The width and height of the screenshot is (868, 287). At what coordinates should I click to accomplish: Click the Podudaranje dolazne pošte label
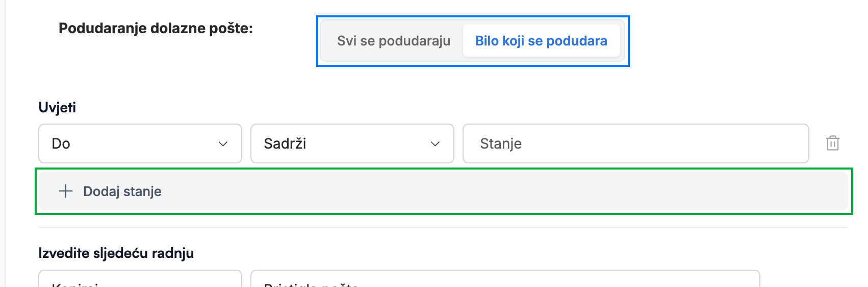[156, 28]
